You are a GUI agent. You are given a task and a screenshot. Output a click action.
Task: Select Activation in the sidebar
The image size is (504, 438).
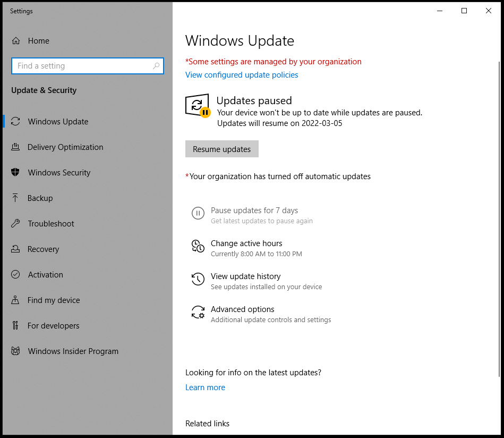click(x=45, y=275)
